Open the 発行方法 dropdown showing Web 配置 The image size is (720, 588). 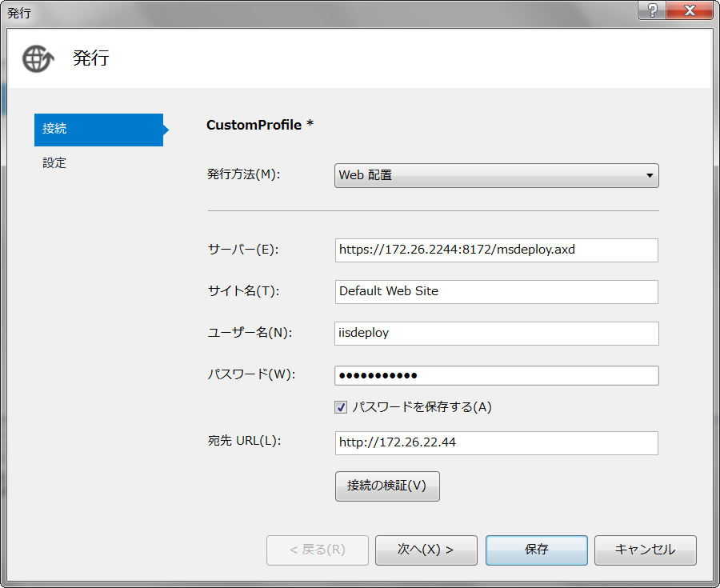tap(496, 175)
